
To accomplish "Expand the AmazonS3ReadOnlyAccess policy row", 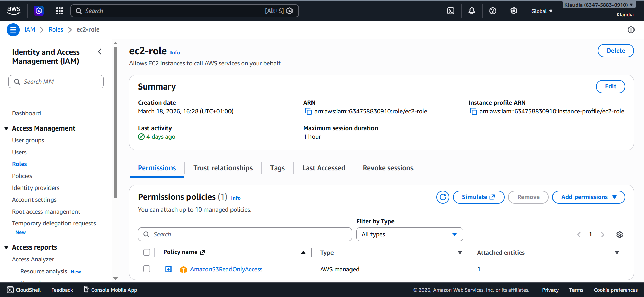I will 168,269.
